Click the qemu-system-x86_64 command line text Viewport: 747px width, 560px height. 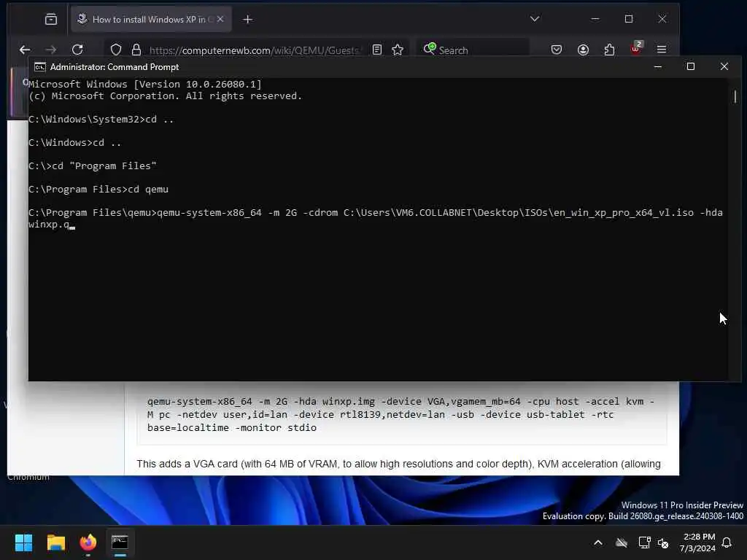[x=376, y=218]
